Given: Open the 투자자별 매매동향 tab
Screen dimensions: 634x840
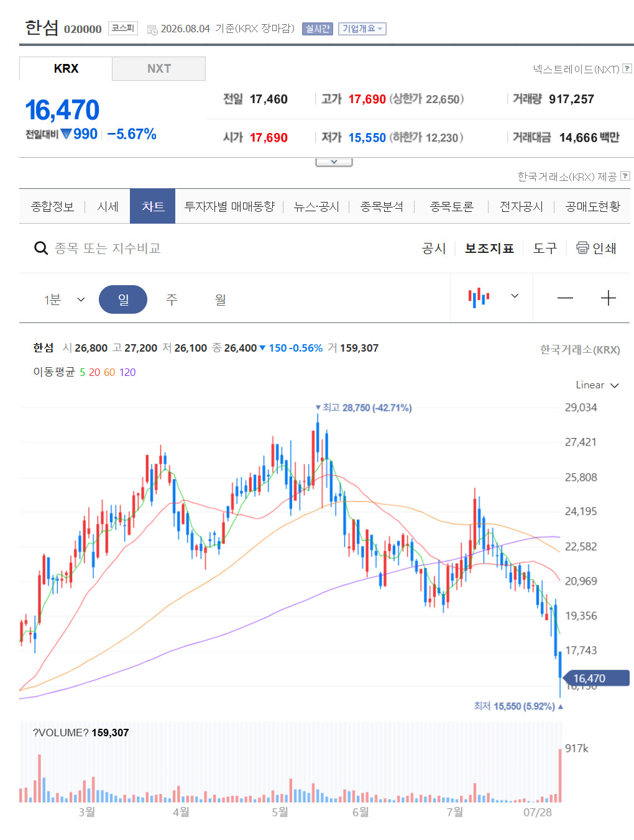Looking at the screenshot, I should click(229, 206).
